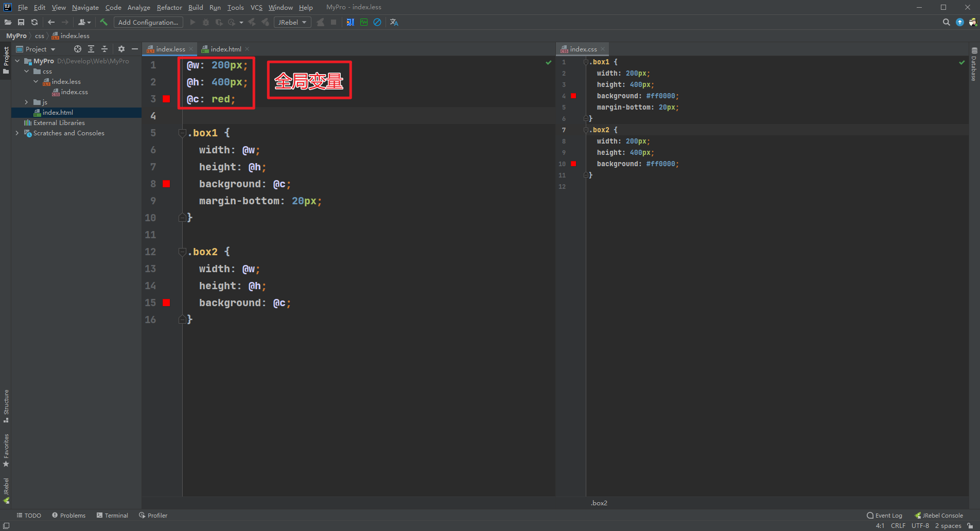Click the Synchronize refresh icon
Viewport: 980px width, 531px height.
(x=34, y=22)
